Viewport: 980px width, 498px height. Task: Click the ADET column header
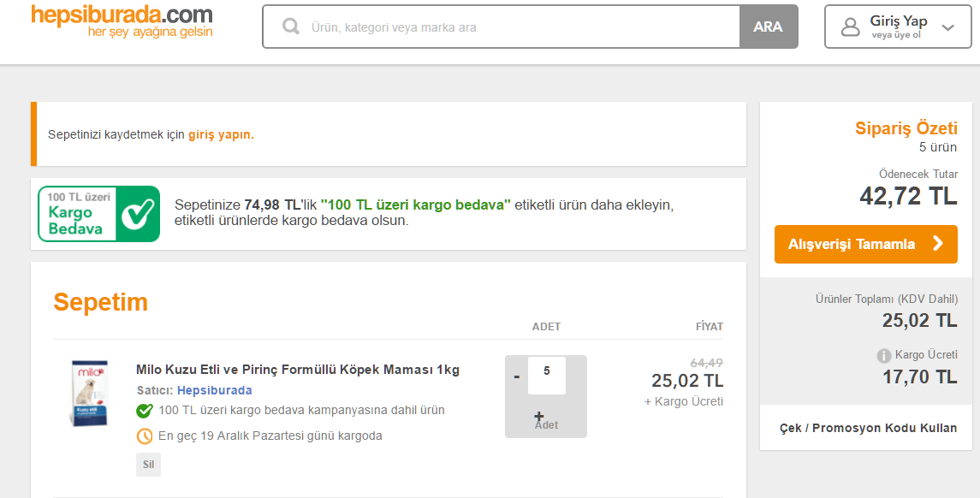(x=546, y=326)
